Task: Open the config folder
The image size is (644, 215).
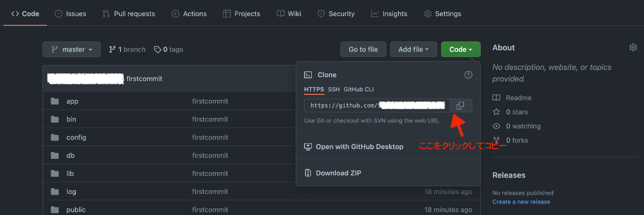Action: coord(76,137)
